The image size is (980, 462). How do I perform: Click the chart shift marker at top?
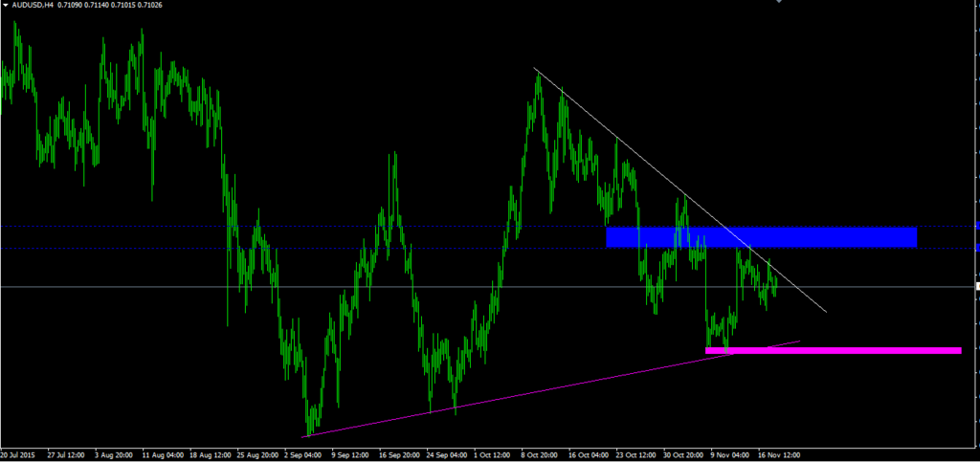(x=779, y=3)
